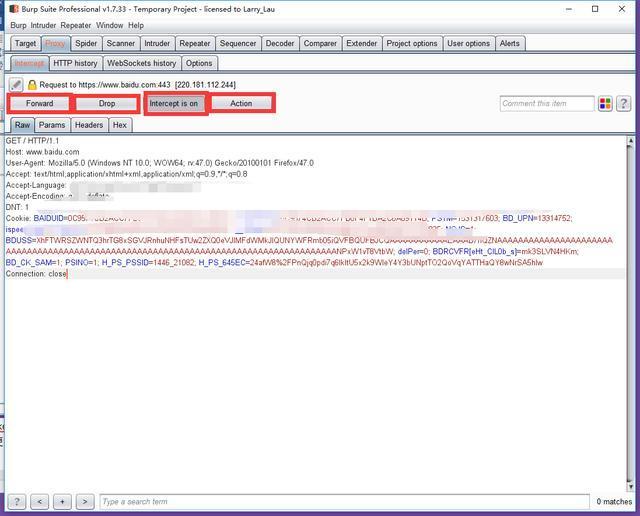Viewport: 640px width, 516px height.
Task: Open the Repeater menu in menu bar
Action: [76, 25]
